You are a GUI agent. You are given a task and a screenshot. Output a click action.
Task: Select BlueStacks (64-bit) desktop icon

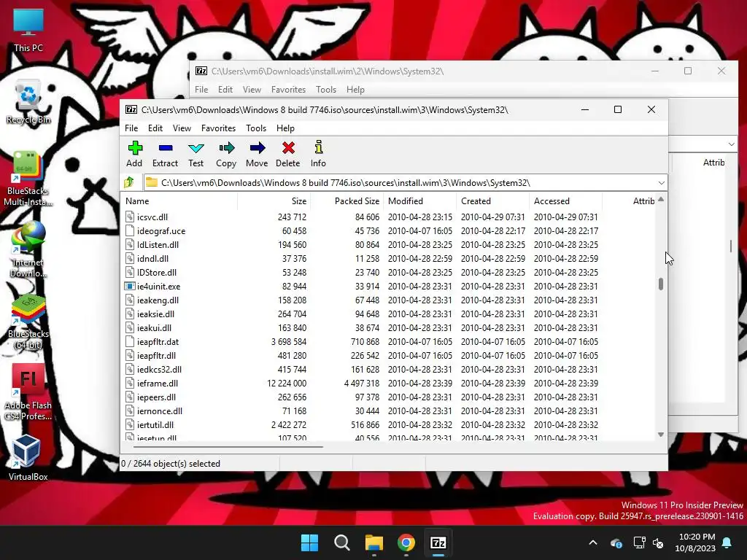pos(28,322)
